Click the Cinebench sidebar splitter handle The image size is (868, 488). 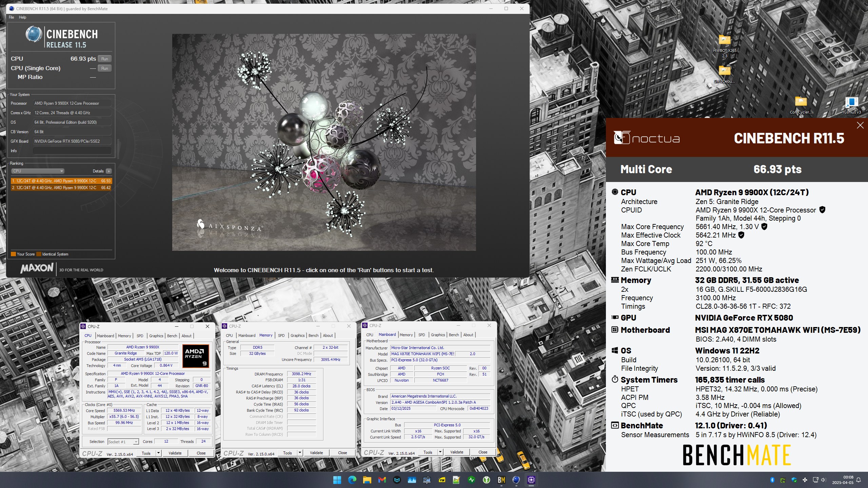click(118, 149)
